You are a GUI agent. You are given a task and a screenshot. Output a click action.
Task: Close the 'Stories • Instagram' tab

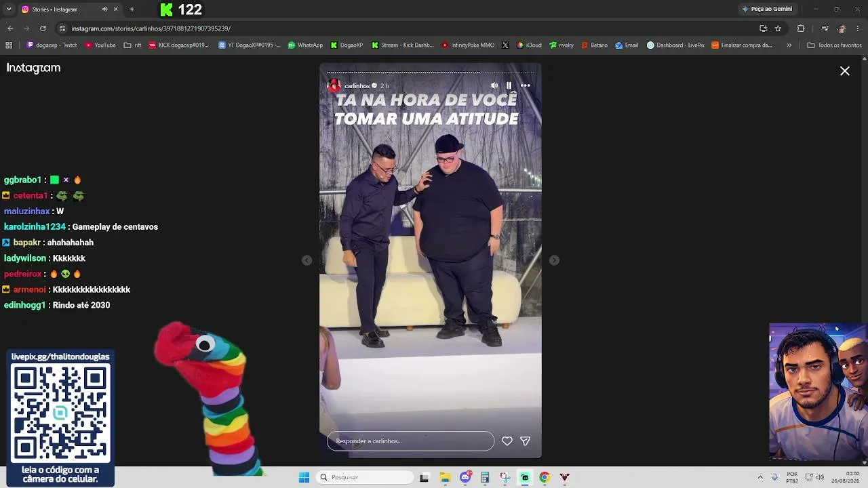click(115, 9)
